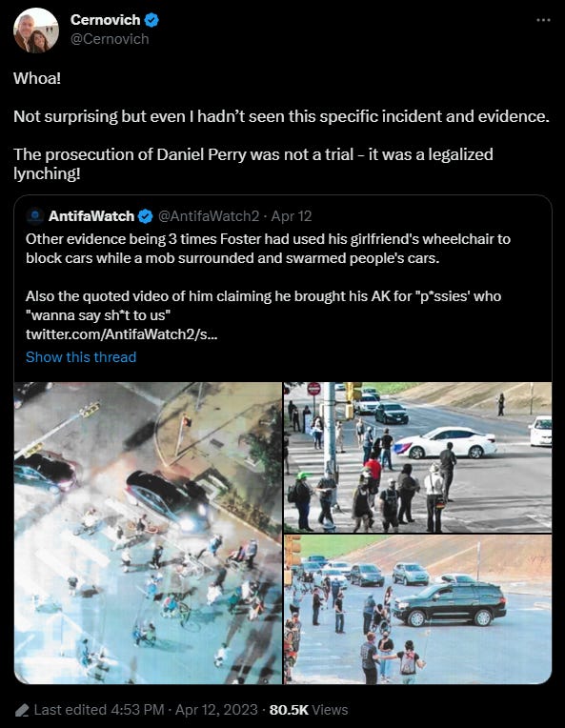Click the Last edited 4:53 PM timestamp
Viewport: 565px width, 728px height.
click(99, 710)
